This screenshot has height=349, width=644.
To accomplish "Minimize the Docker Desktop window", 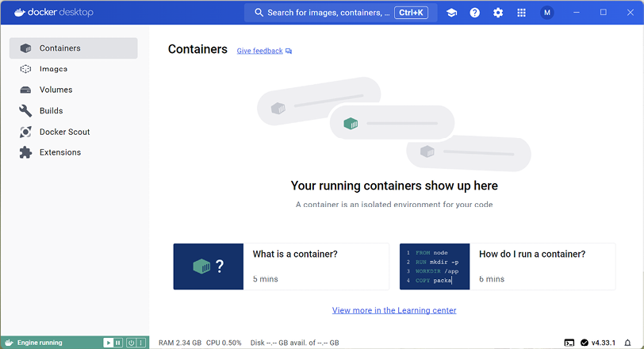I will pyautogui.click(x=577, y=13).
